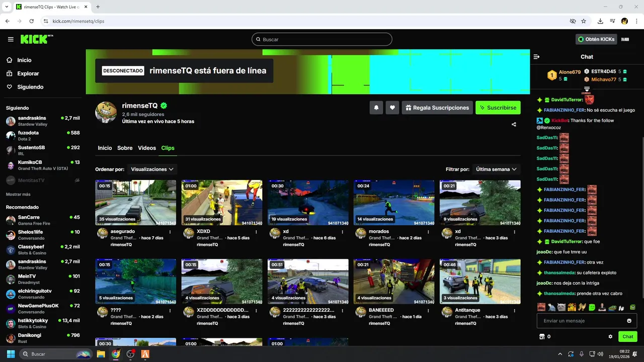The height and width of the screenshot is (362, 644).
Task: Open the emoji picker in chat input
Action: pos(629,321)
